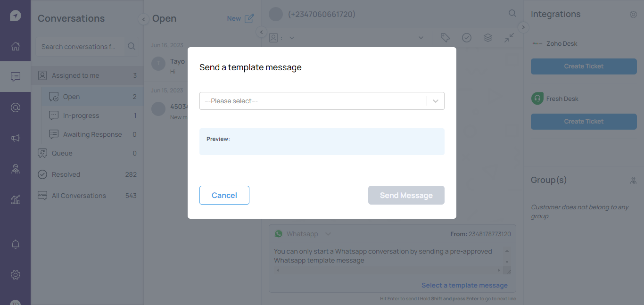
Task: Click the Notifications bell icon
Action: coord(16,244)
